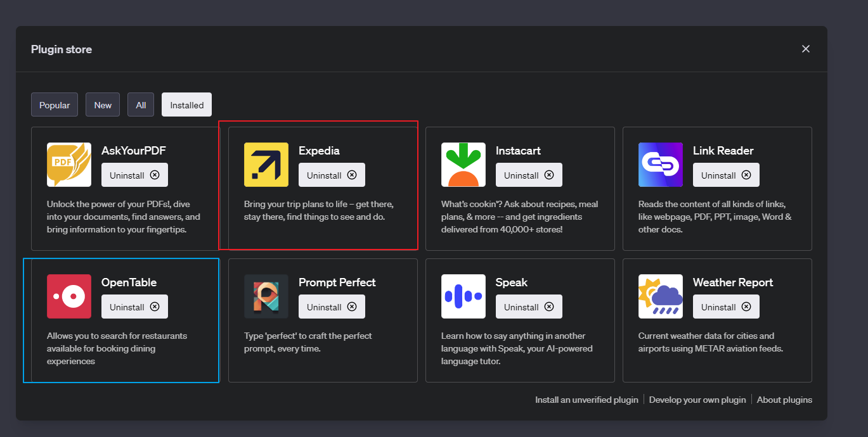The width and height of the screenshot is (868, 437).
Task: Click the Weather Report title text
Action: click(x=733, y=282)
